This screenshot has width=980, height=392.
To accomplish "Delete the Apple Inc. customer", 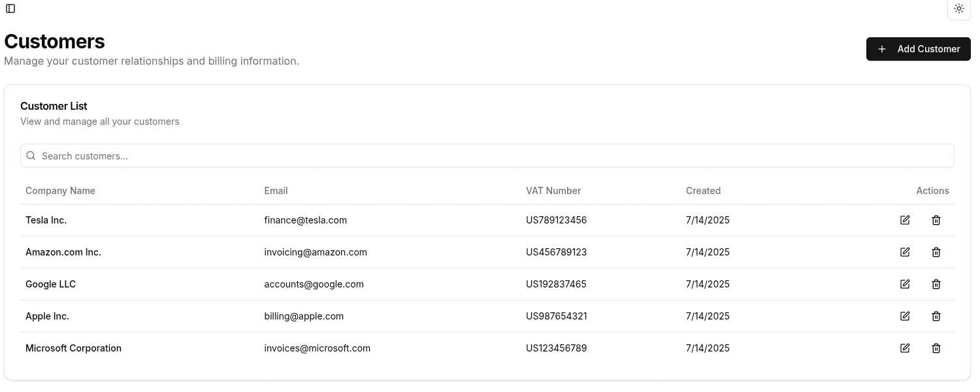I will coord(936,316).
